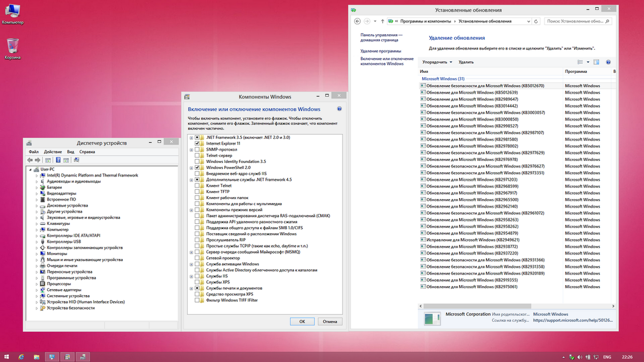The height and width of the screenshot is (362, 644).
Task: Enable Клиент TFTP checkbox
Action: coord(197,192)
